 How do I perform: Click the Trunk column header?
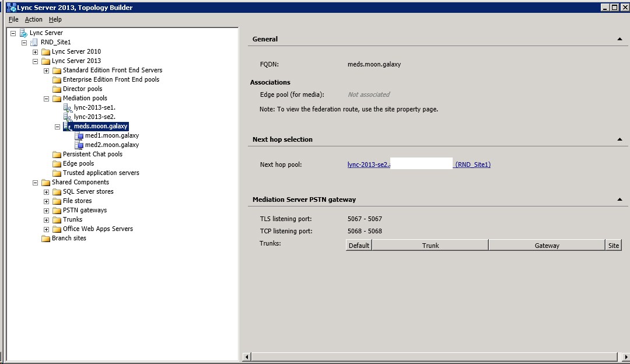[x=430, y=246]
